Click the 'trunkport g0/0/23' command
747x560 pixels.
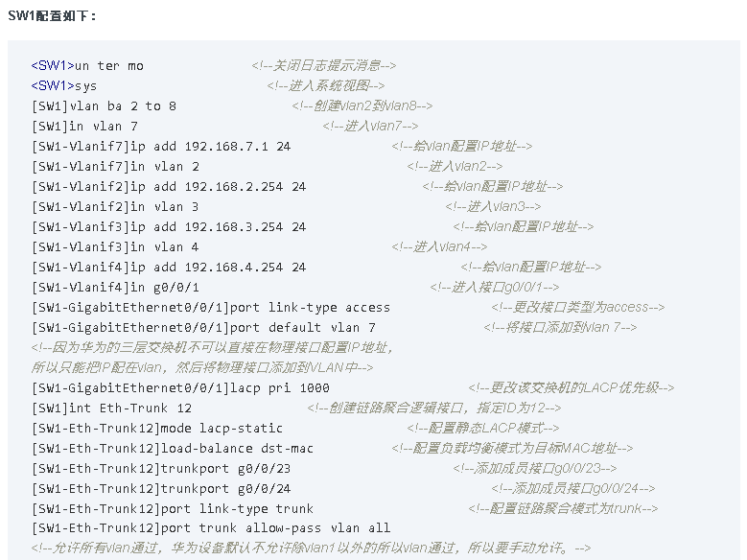(x=225, y=469)
